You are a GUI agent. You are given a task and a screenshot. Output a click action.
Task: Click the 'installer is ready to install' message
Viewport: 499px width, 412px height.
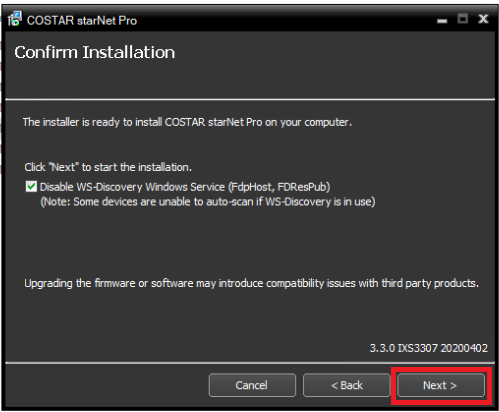[x=187, y=122]
